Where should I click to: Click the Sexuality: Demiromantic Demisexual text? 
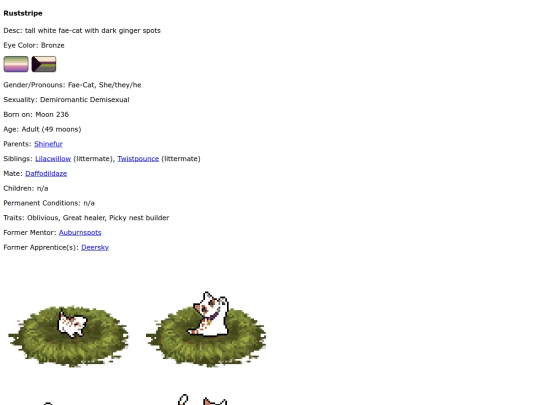tap(66, 100)
